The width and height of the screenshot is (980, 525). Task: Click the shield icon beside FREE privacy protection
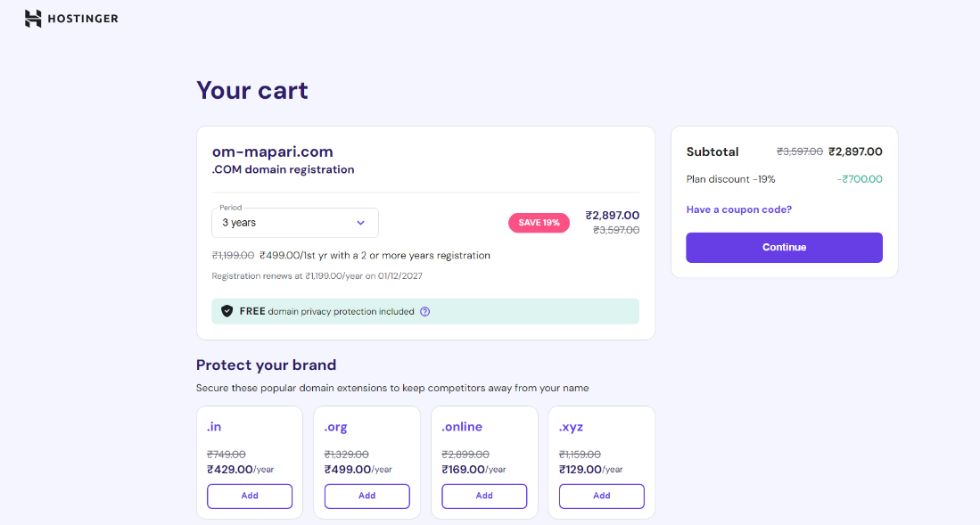(226, 311)
